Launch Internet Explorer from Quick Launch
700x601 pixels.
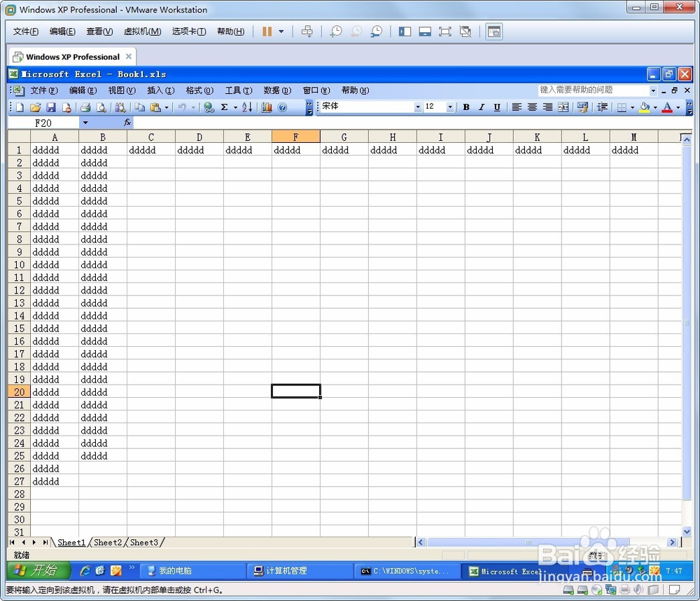click(85, 571)
